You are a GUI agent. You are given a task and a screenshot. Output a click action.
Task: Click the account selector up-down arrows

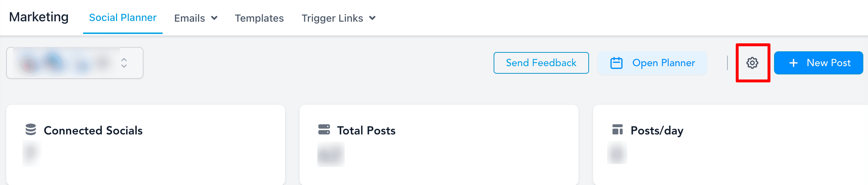[124, 63]
